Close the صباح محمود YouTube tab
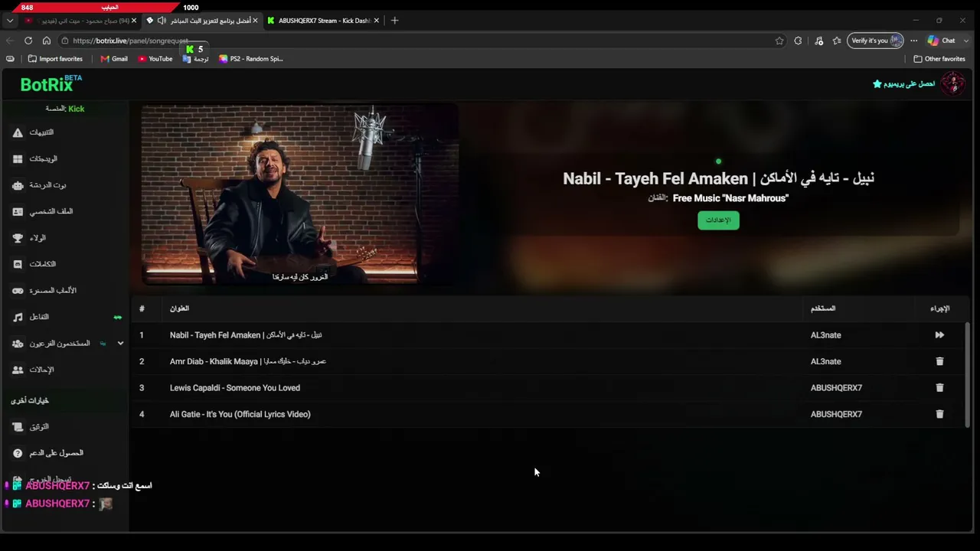The height and width of the screenshot is (551, 980). pyautogui.click(x=134, y=21)
